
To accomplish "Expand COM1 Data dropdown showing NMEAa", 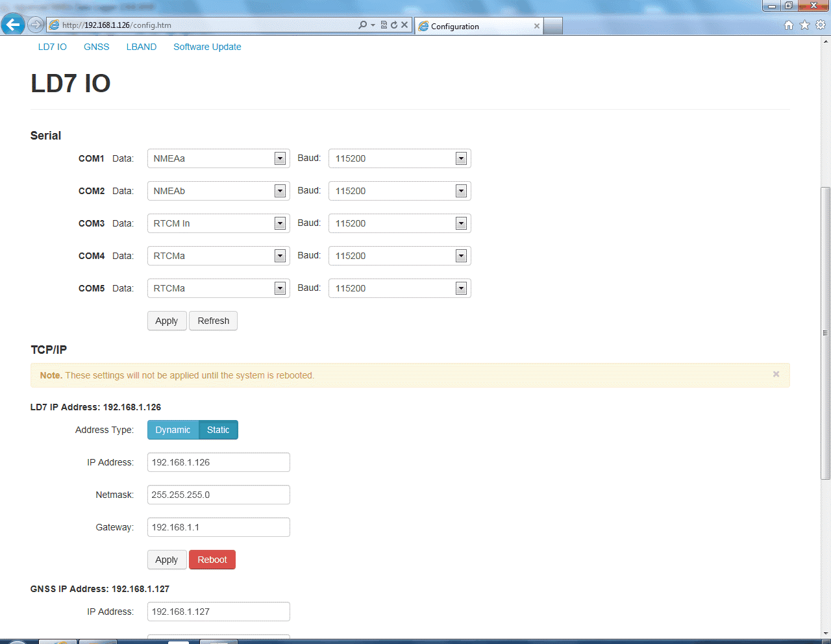I will point(218,158).
